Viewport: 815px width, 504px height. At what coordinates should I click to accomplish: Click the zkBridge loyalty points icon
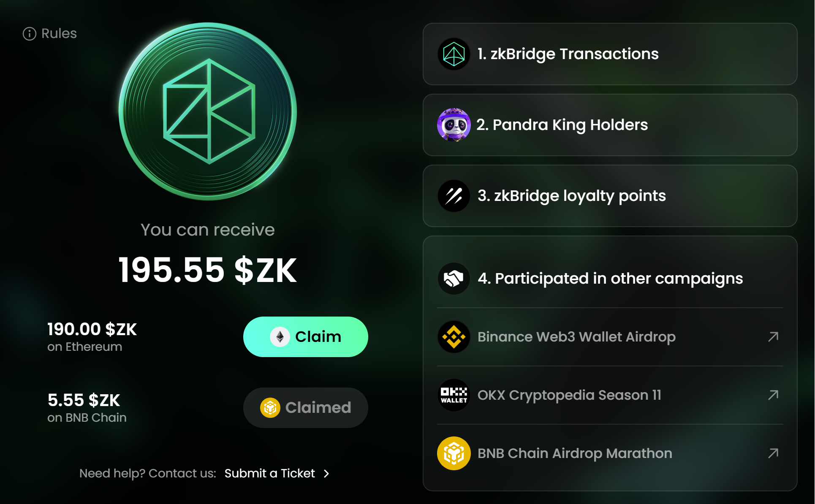[454, 196]
